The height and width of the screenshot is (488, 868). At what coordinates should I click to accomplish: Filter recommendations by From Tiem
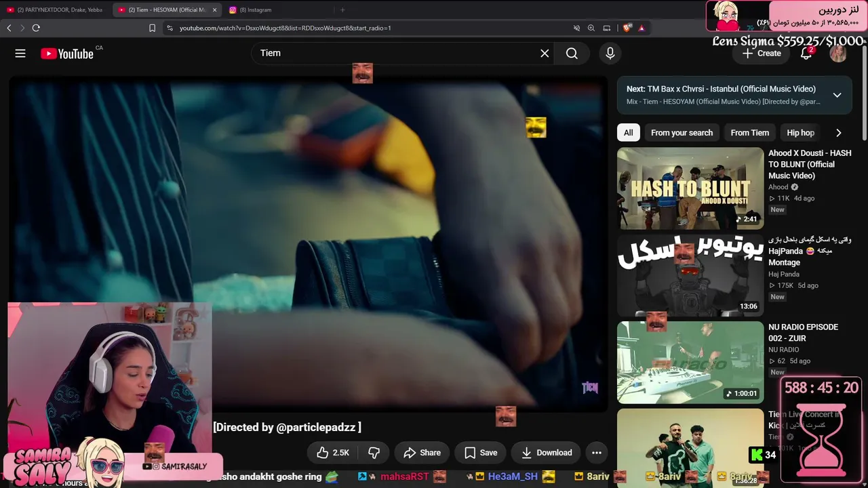pos(749,133)
